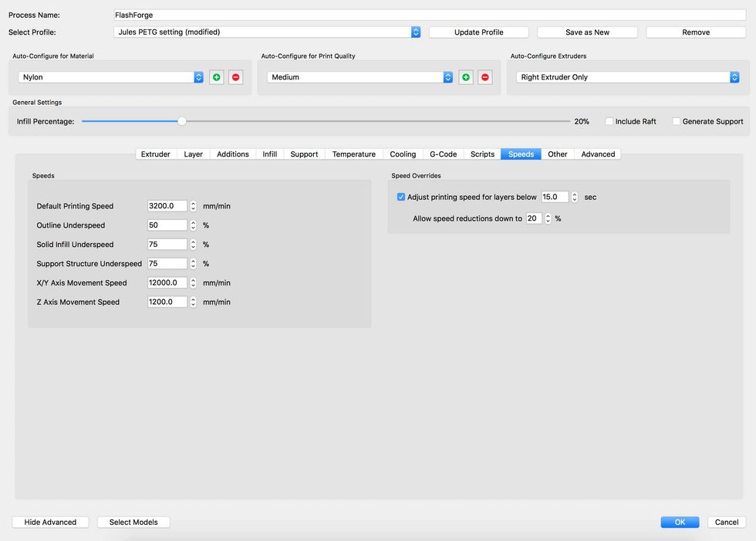The width and height of the screenshot is (756, 541).
Task: Click the Hide Advanced button
Action: 50,522
